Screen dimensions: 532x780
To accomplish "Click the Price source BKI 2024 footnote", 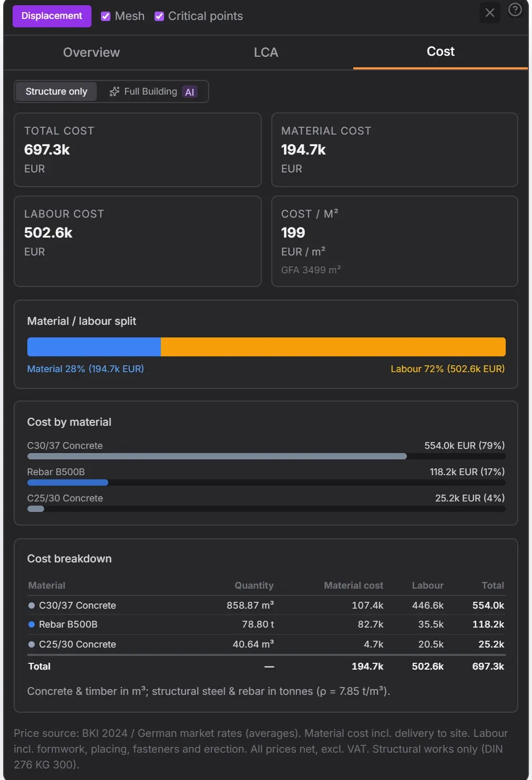I will click(261, 749).
